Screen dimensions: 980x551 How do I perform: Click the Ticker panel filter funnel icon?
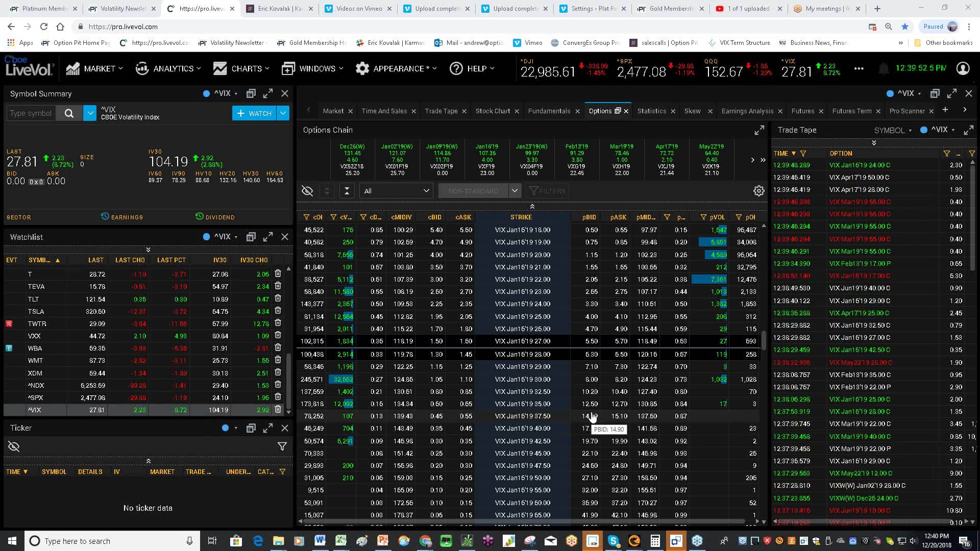pyautogui.click(x=282, y=446)
